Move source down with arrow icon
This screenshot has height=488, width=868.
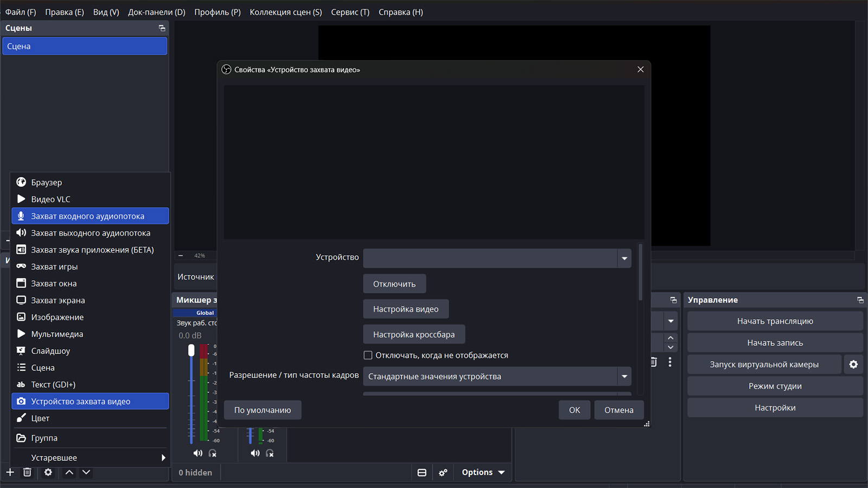point(86,472)
